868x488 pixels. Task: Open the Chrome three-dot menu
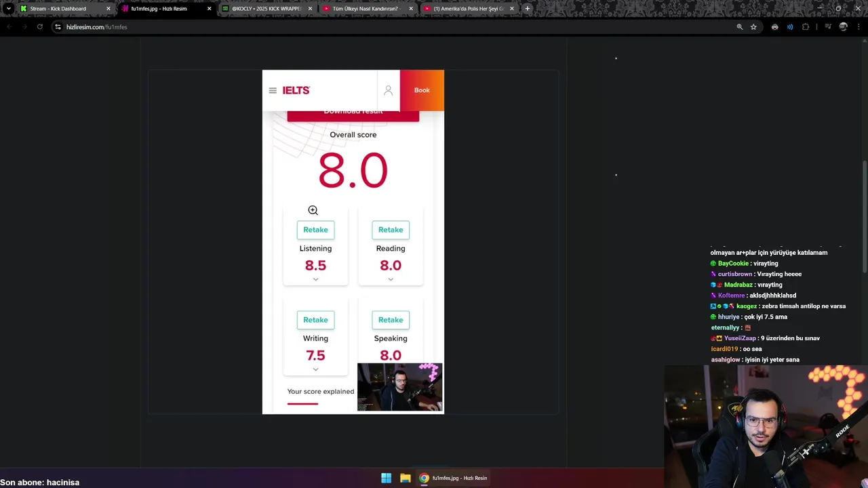[859, 27]
